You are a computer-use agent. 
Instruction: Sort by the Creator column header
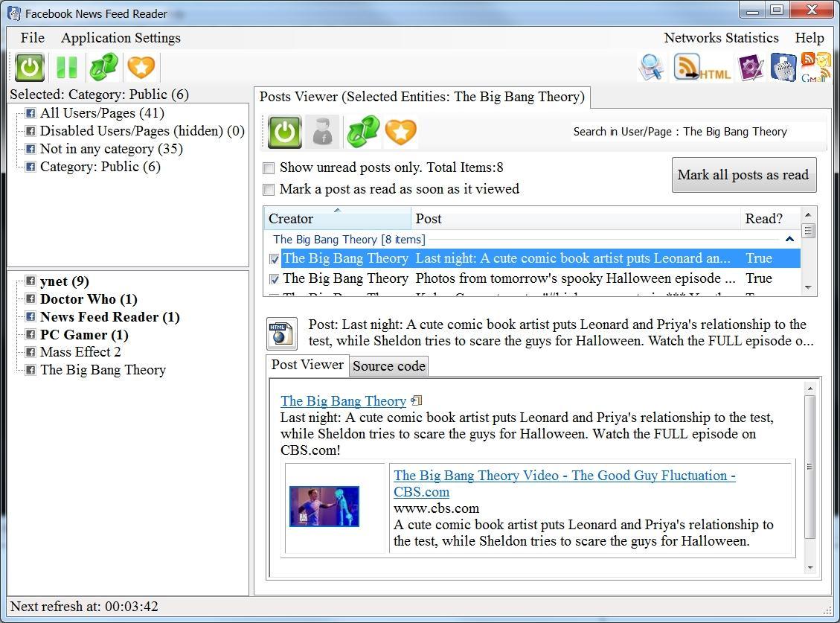pyautogui.click(x=338, y=219)
